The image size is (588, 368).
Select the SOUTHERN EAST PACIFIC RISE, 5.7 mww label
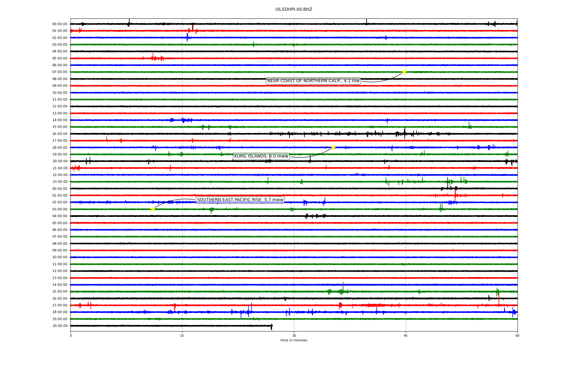[240, 200]
